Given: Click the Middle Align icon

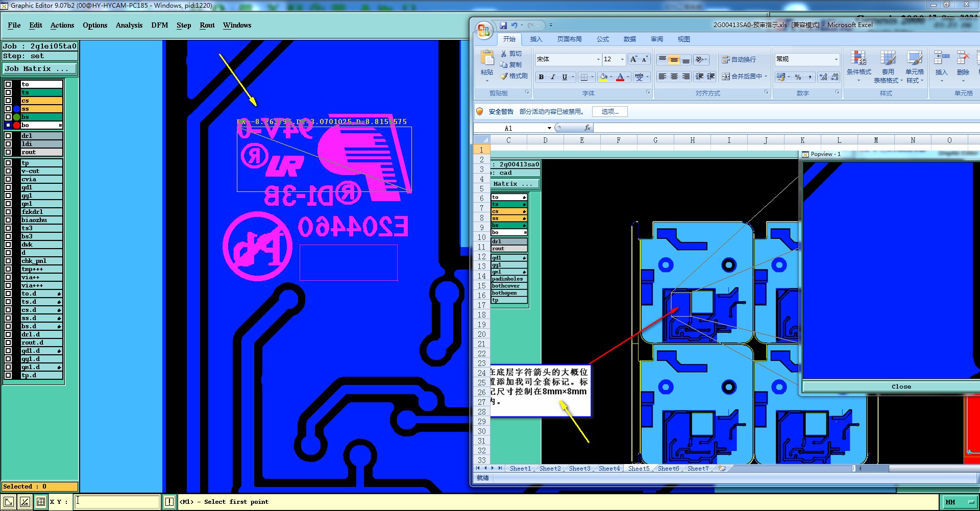Looking at the screenshot, I should pyautogui.click(x=674, y=60).
